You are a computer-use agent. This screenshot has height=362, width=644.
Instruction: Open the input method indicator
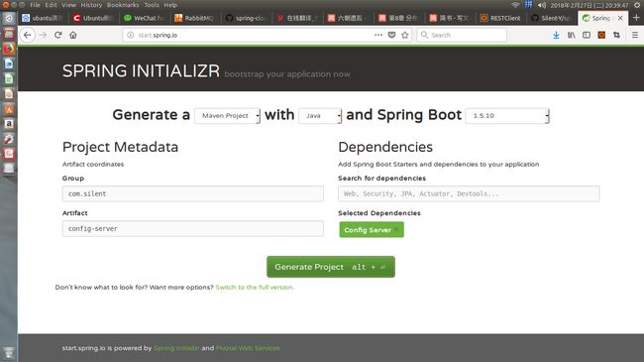pyautogui.click(x=529, y=5)
